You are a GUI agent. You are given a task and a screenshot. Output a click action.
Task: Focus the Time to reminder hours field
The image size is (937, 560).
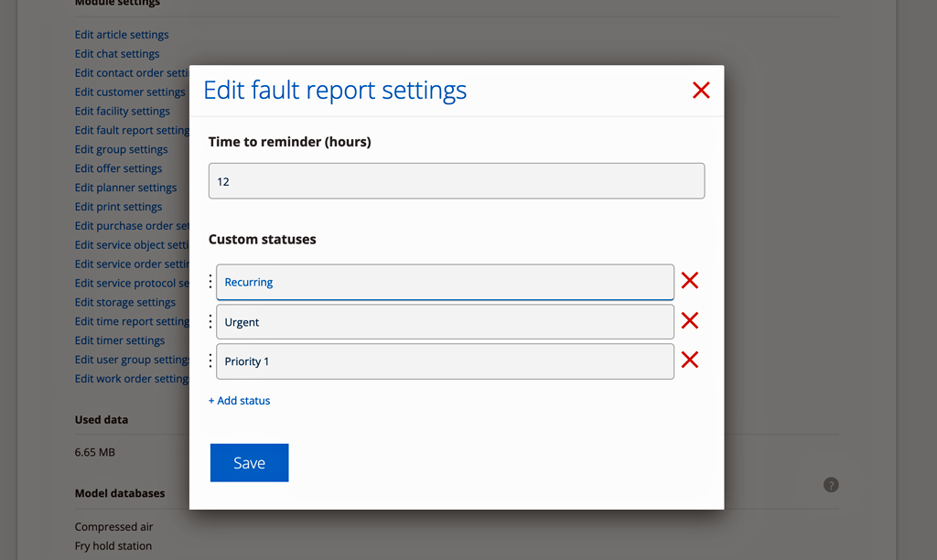click(457, 181)
